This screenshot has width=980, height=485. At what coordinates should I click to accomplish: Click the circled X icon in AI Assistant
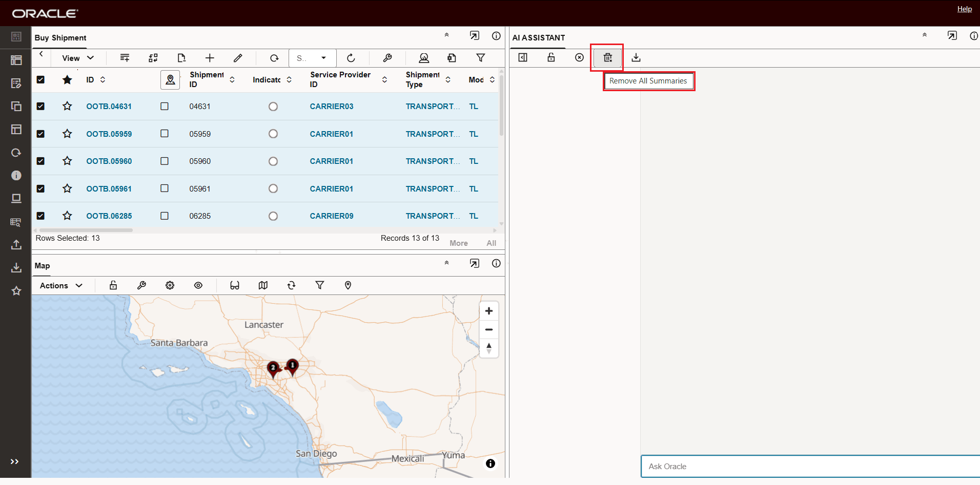click(x=579, y=57)
